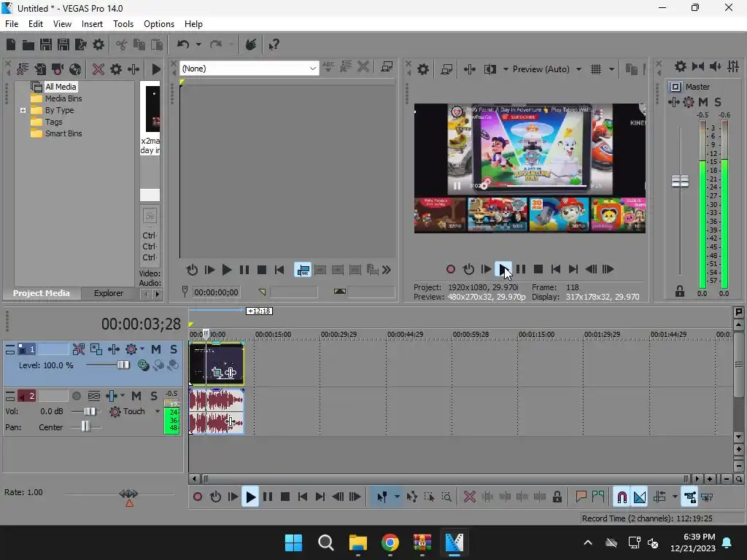Open event pan/crop icon on video clip

click(x=217, y=373)
